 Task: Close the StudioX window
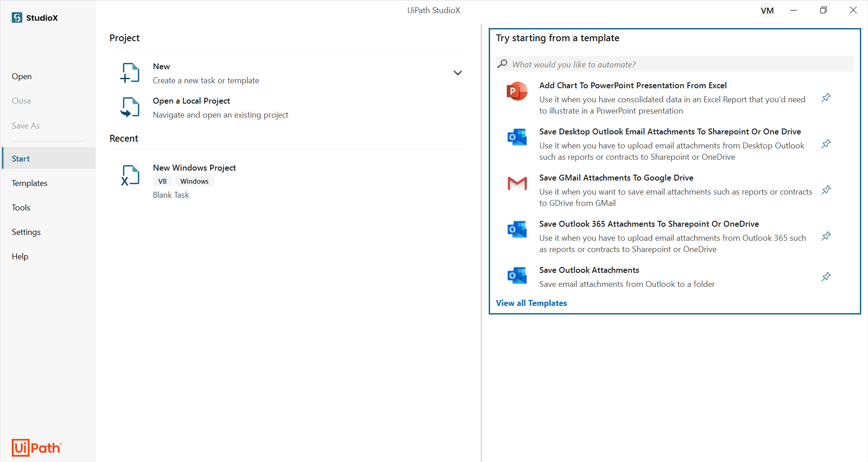[853, 10]
